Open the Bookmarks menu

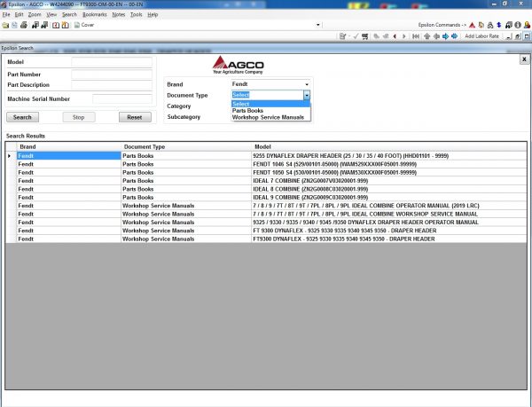coord(95,14)
